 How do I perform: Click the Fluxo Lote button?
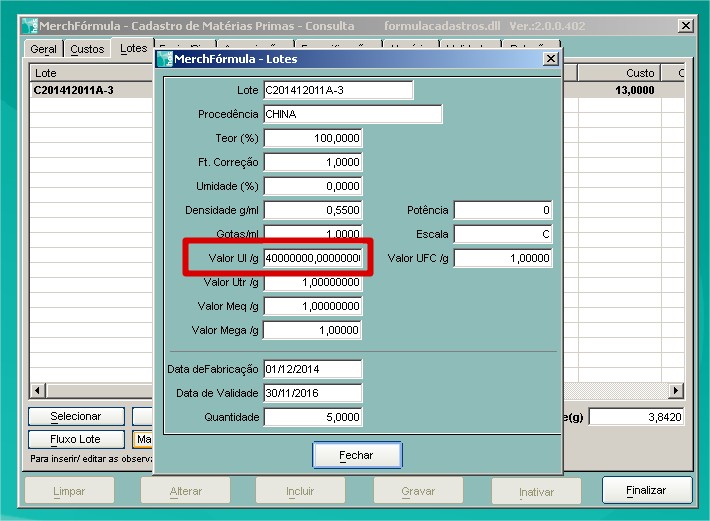(x=76, y=439)
